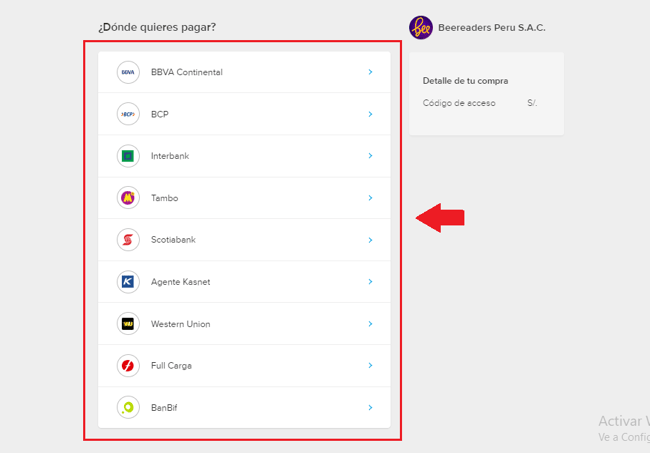
Task: Open BCP option via its arrow
Action: tap(370, 114)
